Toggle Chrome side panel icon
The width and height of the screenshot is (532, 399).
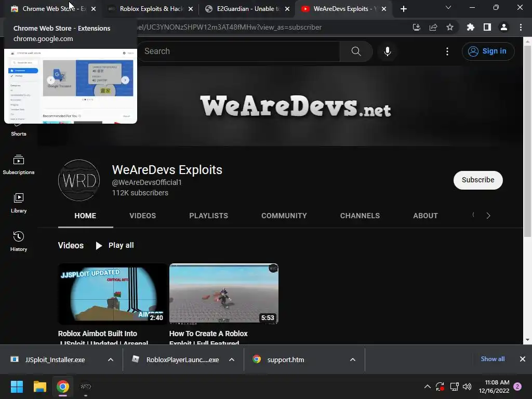(x=487, y=27)
